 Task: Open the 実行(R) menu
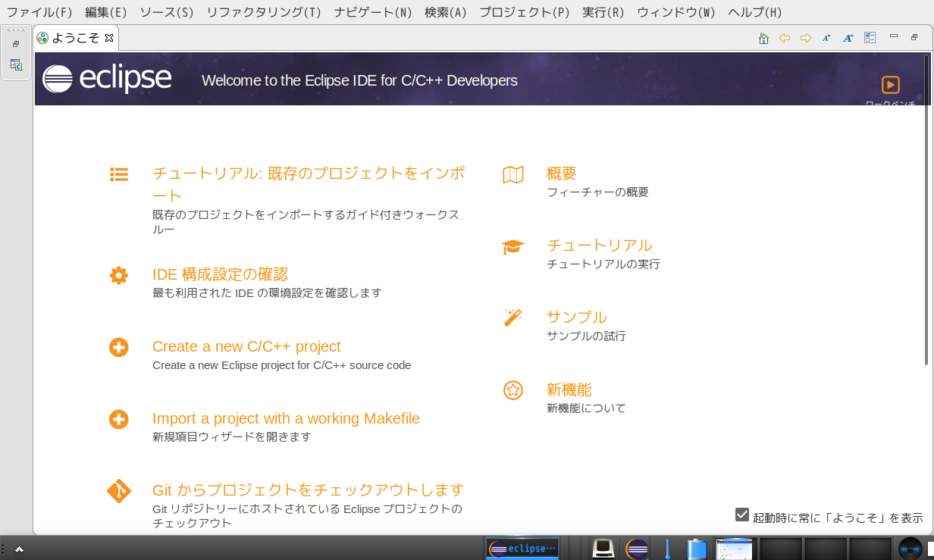[603, 13]
